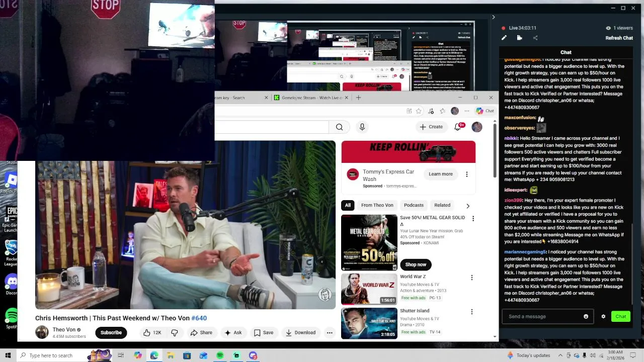The height and width of the screenshot is (362, 644).
Task: Click Refresh Chat in Kick panel
Action: (x=619, y=38)
